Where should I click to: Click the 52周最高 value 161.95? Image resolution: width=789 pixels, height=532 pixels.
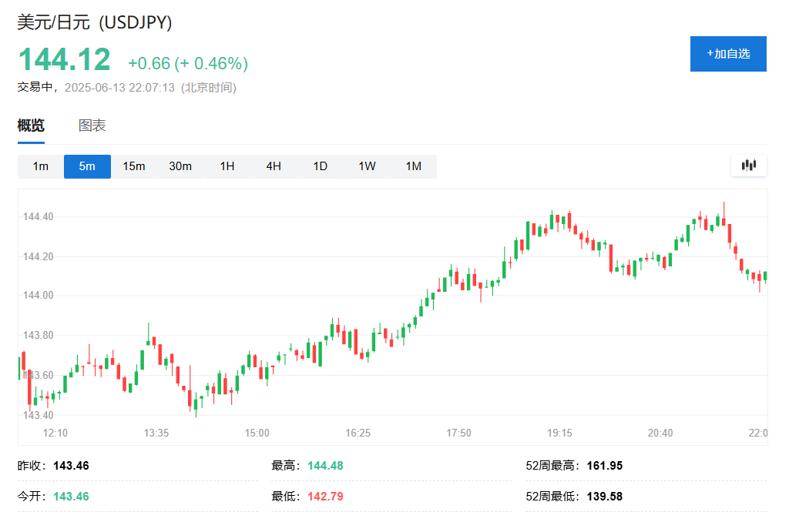click(x=605, y=466)
